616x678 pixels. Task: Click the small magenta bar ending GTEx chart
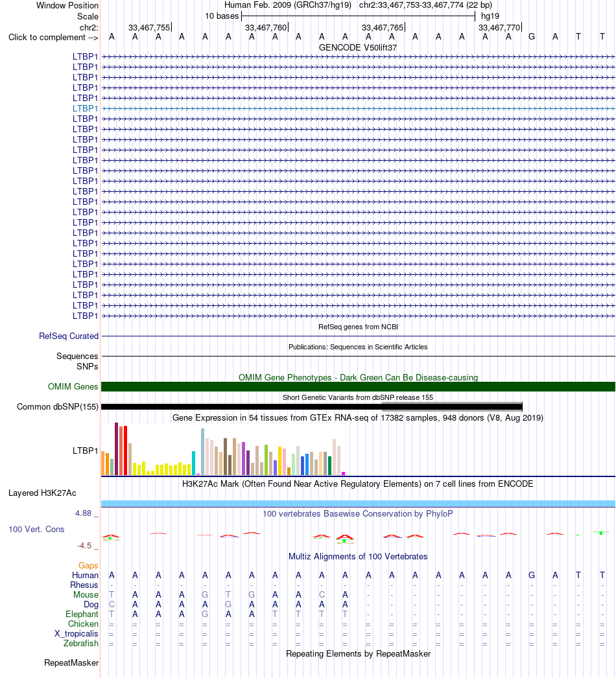tap(344, 474)
